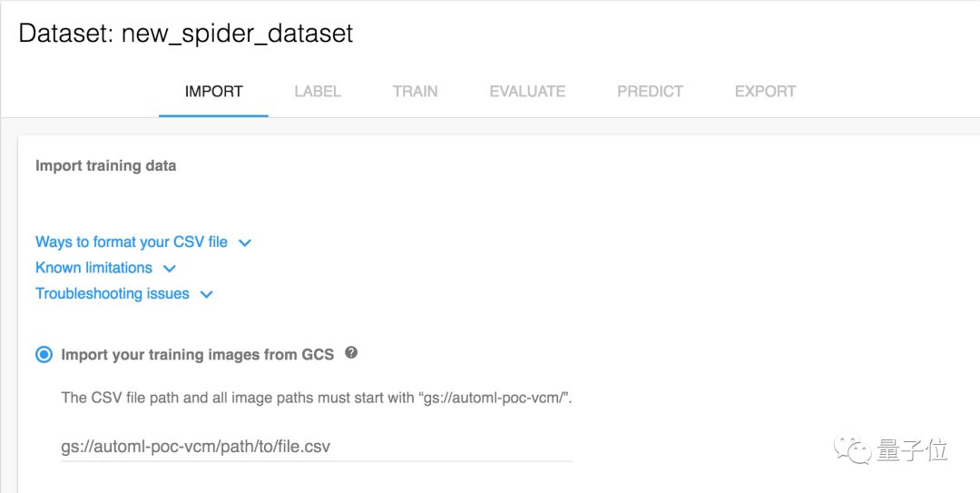Image resolution: width=980 pixels, height=493 pixels.
Task: Select Import training images from GCS radio
Action: 44,355
